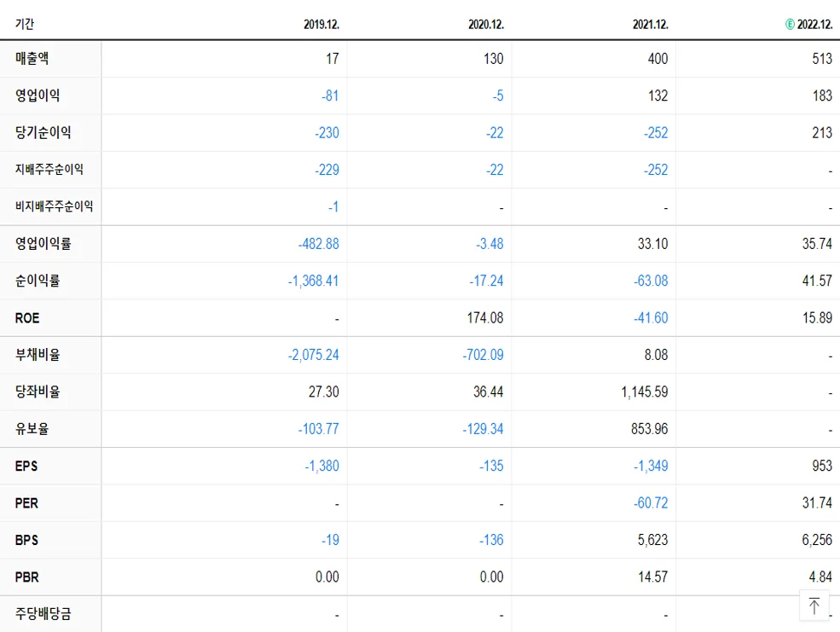Click the PBR value 14.57
The height and width of the screenshot is (632, 840).
point(652,577)
